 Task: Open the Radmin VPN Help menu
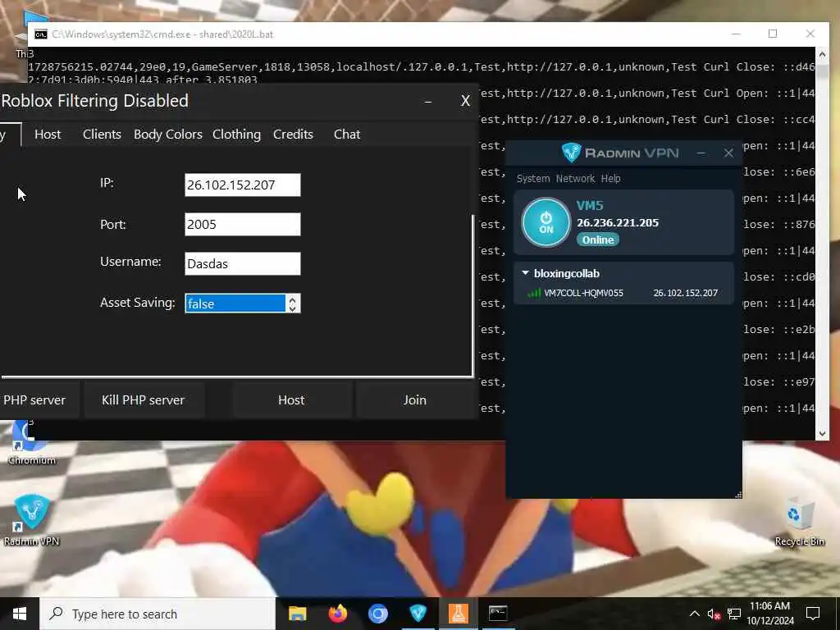pos(610,178)
